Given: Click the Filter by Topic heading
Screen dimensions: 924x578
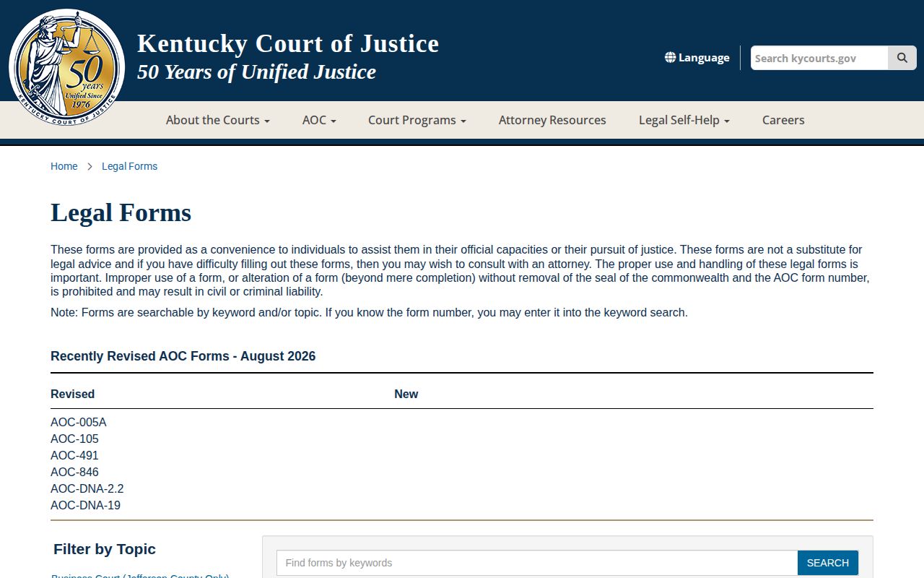Looking at the screenshot, I should tap(105, 549).
